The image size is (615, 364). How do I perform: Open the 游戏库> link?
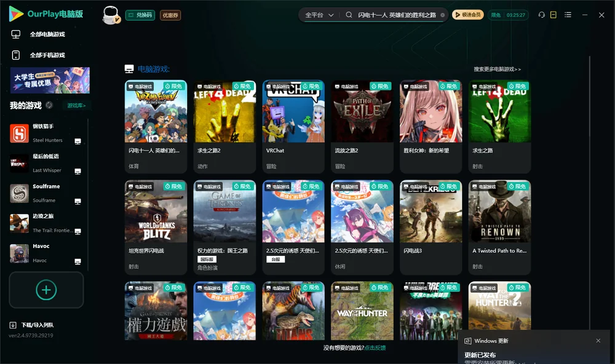click(76, 106)
